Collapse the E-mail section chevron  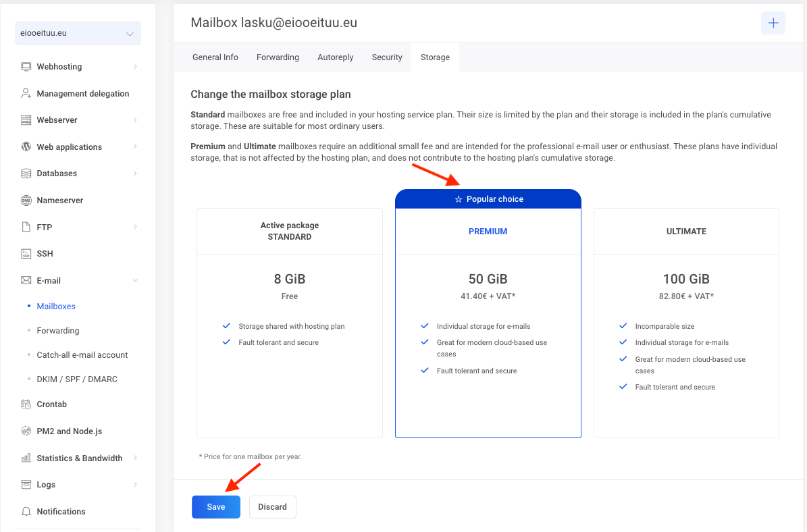135,280
